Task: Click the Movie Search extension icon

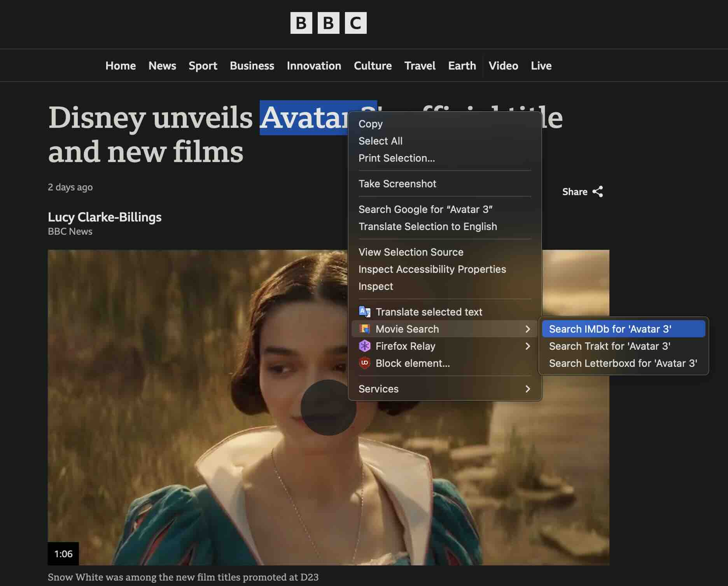Action: (x=364, y=329)
